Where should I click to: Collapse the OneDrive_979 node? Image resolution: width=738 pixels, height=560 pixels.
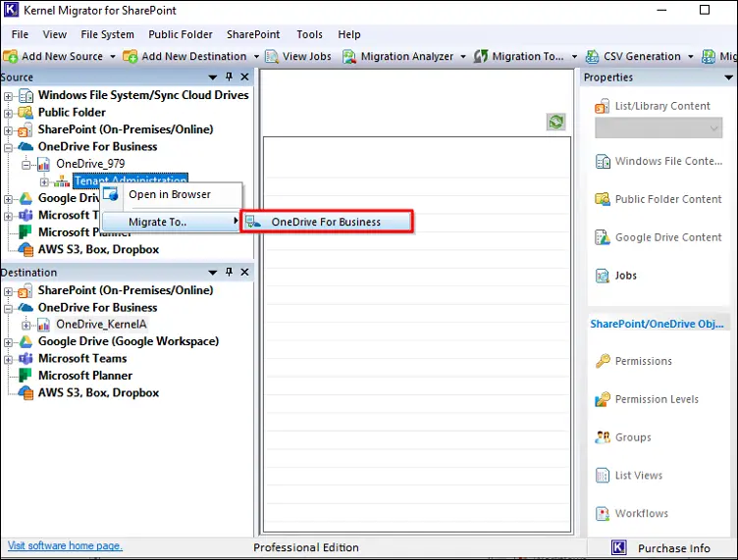pos(26,165)
